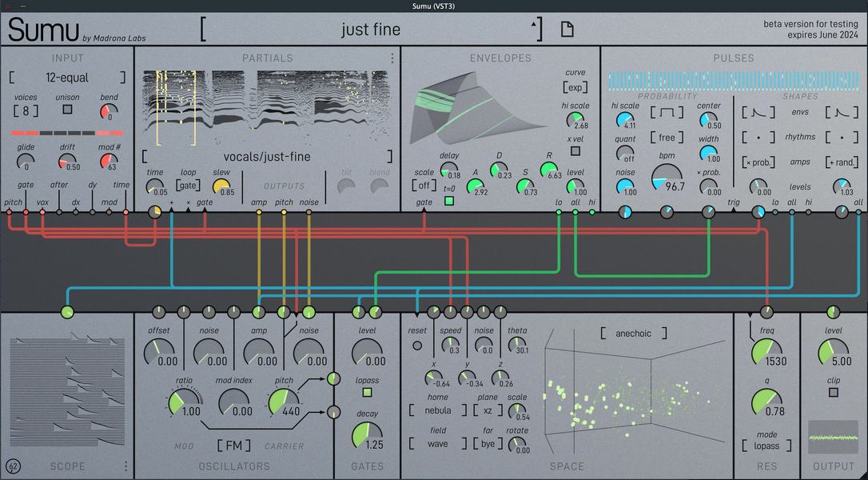Click the Space speed knob
868x480 pixels.
point(450,345)
